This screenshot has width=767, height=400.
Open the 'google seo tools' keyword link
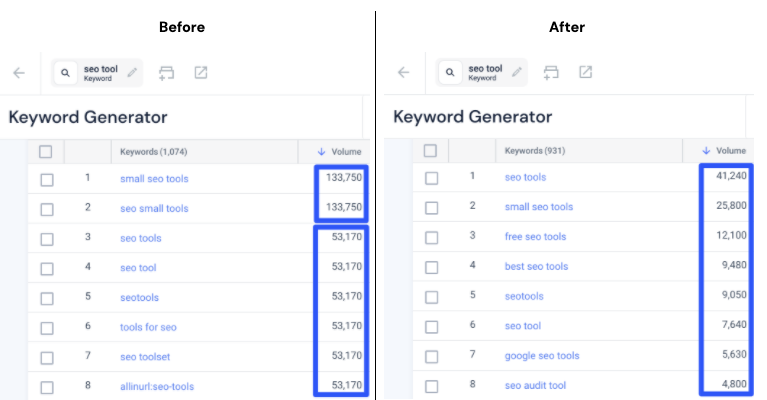[542, 356]
